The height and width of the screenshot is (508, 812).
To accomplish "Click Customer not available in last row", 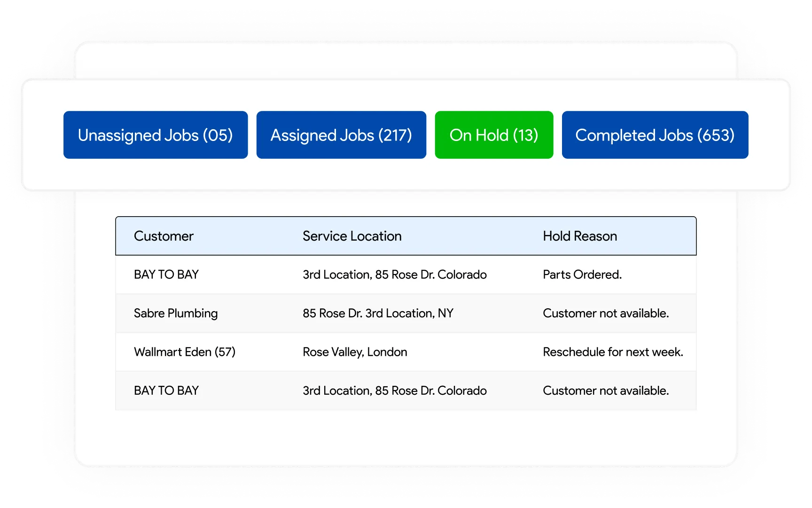I will 606,390.
